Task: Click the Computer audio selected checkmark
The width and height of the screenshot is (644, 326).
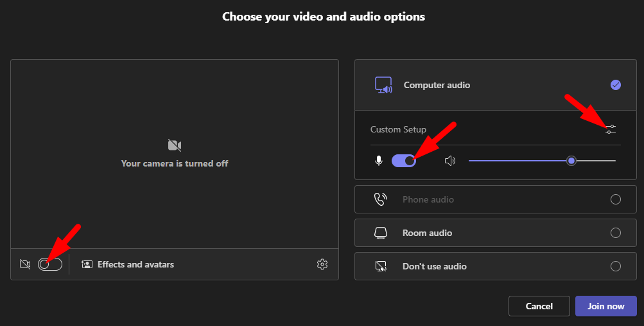Action: tap(615, 85)
